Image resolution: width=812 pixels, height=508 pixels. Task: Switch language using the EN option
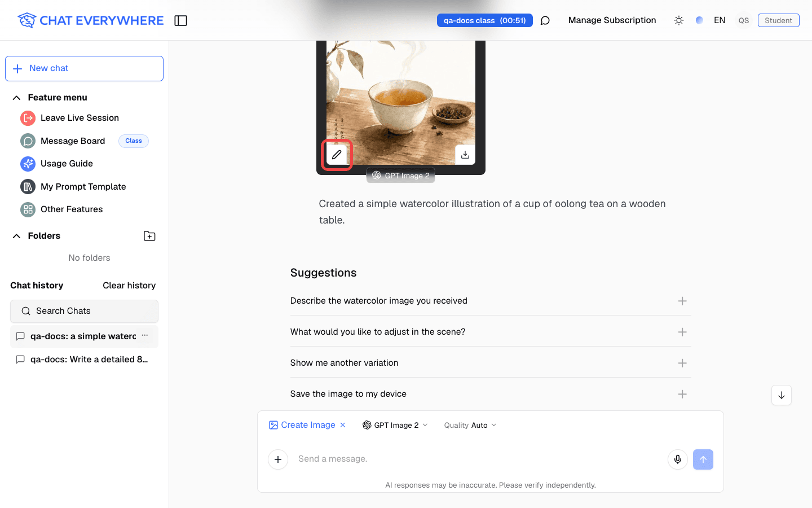click(x=720, y=20)
